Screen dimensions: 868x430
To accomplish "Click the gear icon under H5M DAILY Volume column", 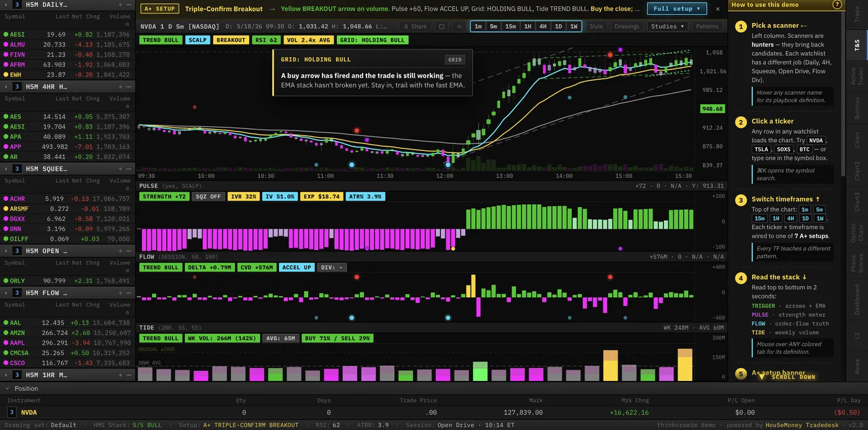I will pos(128,23).
